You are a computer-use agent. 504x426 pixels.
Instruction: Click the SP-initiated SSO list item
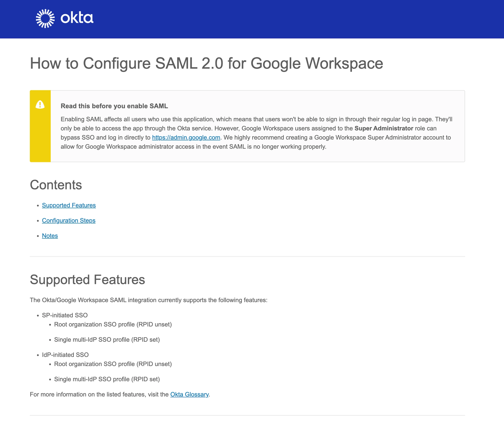click(x=65, y=315)
